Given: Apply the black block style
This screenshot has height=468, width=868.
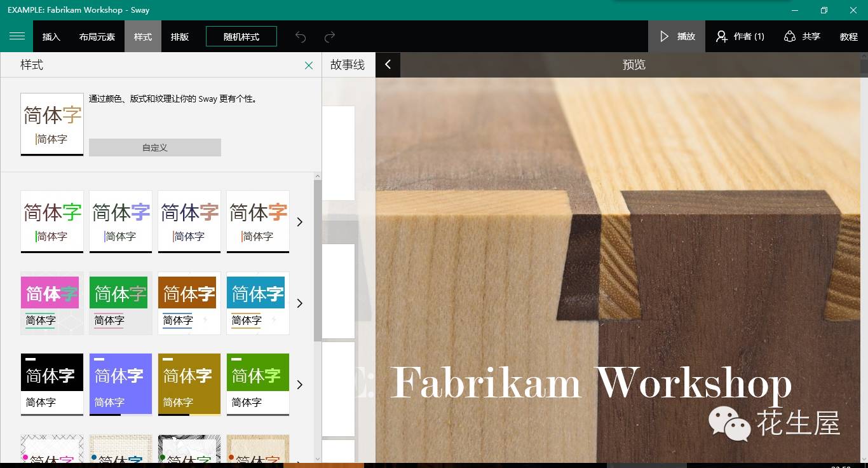Looking at the screenshot, I should point(52,385).
